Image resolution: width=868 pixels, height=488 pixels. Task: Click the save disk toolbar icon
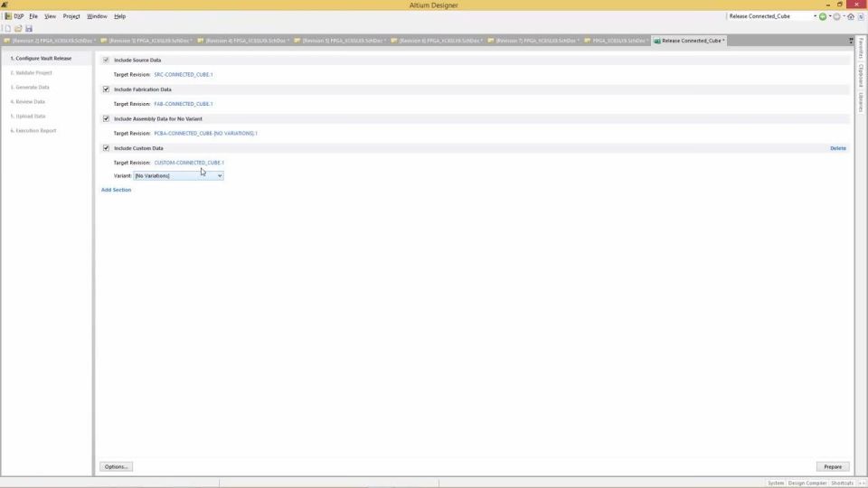tap(29, 28)
